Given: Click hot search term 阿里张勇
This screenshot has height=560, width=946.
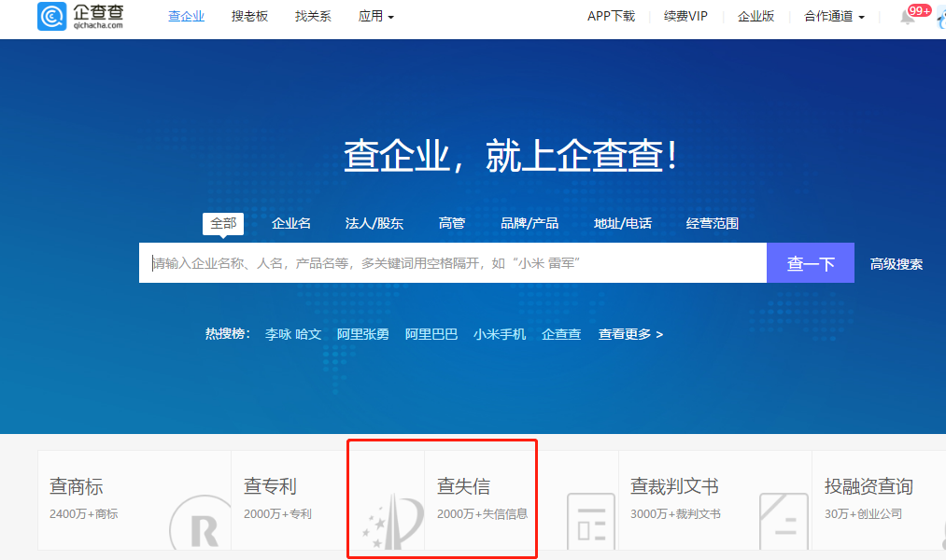Looking at the screenshot, I should point(362,334).
